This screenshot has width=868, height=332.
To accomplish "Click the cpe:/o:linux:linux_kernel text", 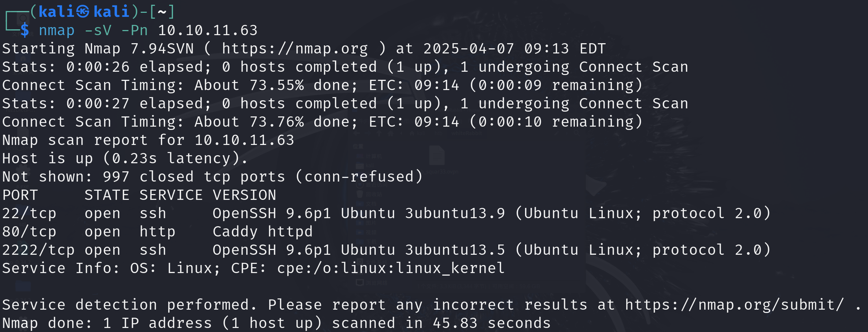I will 391,268.
